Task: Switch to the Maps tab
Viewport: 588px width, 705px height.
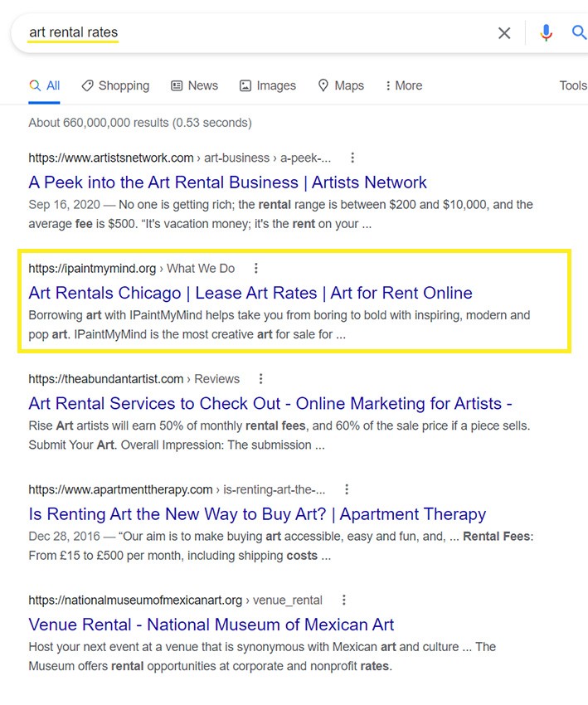Action: (x=341, y=85)
